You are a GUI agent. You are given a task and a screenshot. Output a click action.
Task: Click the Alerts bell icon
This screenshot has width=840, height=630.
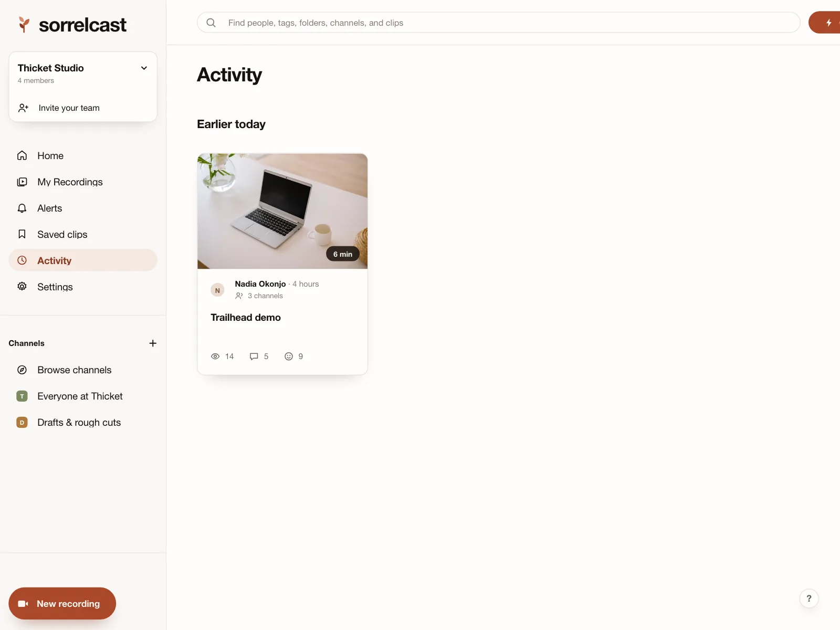22,208
